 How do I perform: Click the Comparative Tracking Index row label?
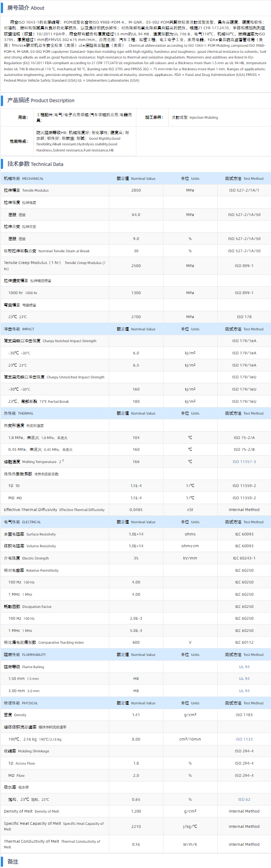click(44, 642)
